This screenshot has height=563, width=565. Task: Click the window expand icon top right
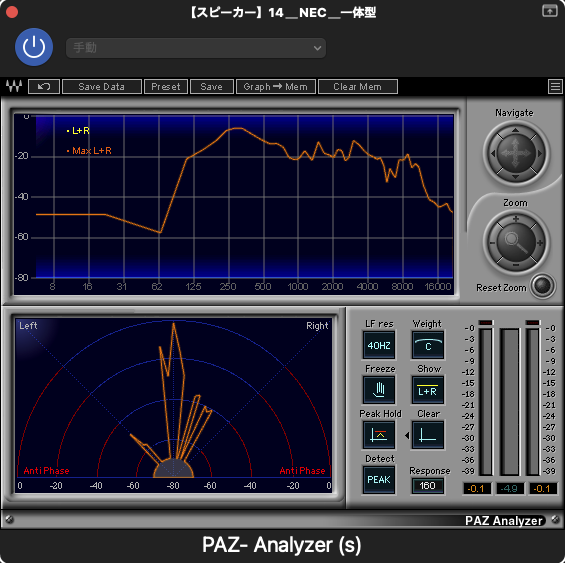pos(550,11)
